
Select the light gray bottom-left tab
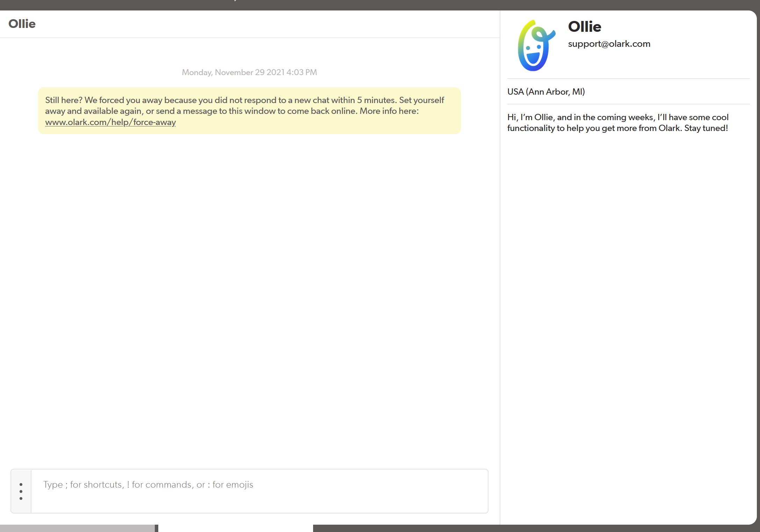[77, 528]
